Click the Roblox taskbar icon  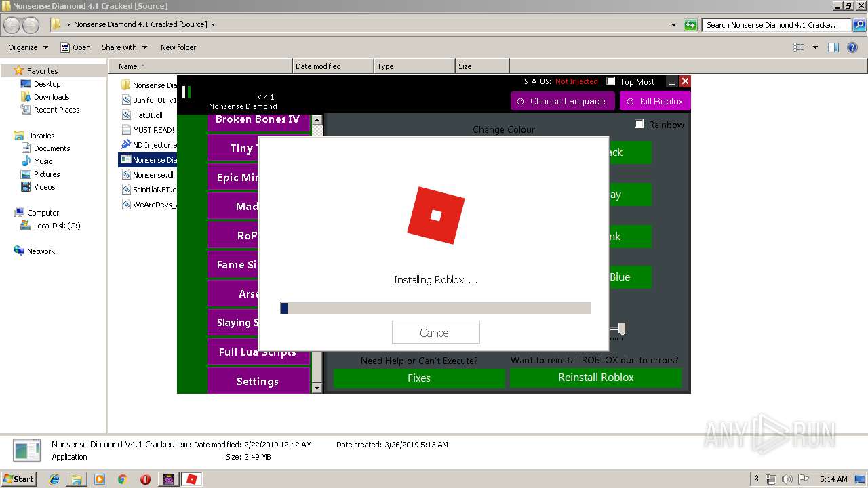tap(192, 479)
